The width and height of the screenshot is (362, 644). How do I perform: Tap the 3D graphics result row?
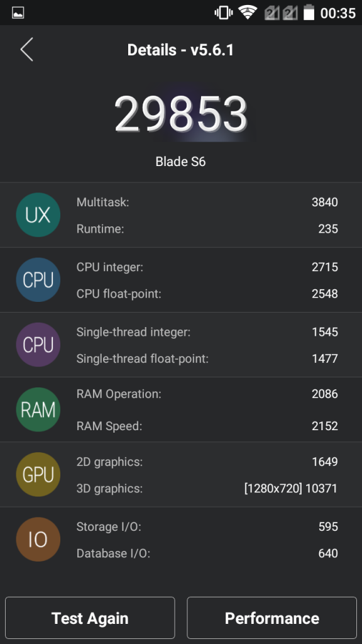[x=207, y=488]
